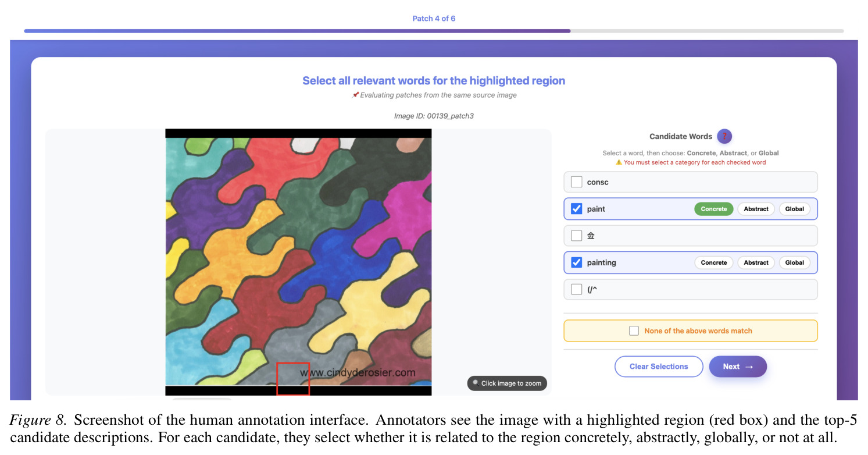Screen dimensions: 868x455
Task: Click the 'Patch 4 of 6' label
Action: (434, 19)
